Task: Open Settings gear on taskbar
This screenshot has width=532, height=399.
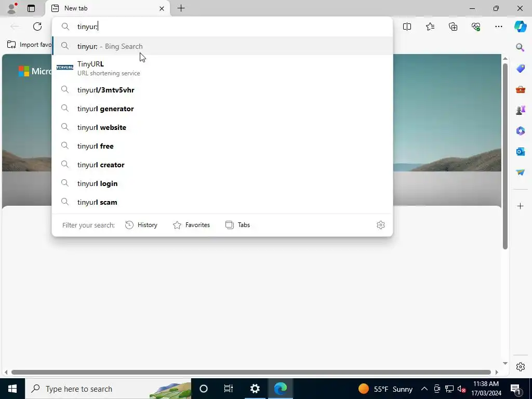Action: click(x=255, y=389)
